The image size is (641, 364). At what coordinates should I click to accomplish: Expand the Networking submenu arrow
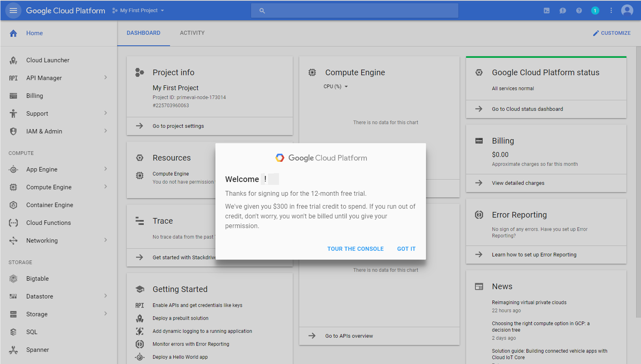106,240
